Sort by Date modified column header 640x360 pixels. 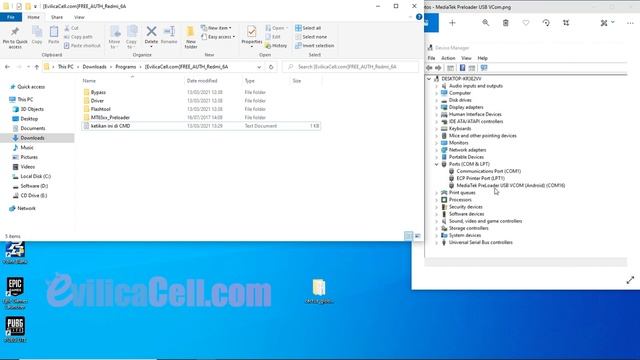(x=202, y=81)
